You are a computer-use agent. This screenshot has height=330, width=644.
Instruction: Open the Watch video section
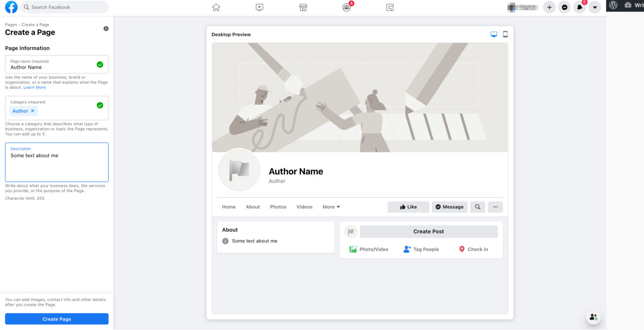point(260,7)
